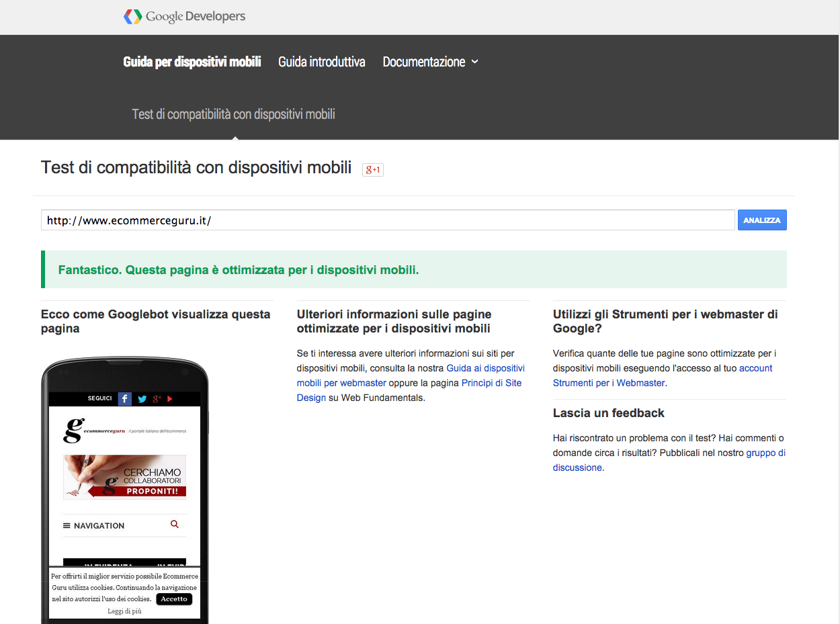Open the hamburger NAVIGATION menu in preview

[x=93, y=526]
